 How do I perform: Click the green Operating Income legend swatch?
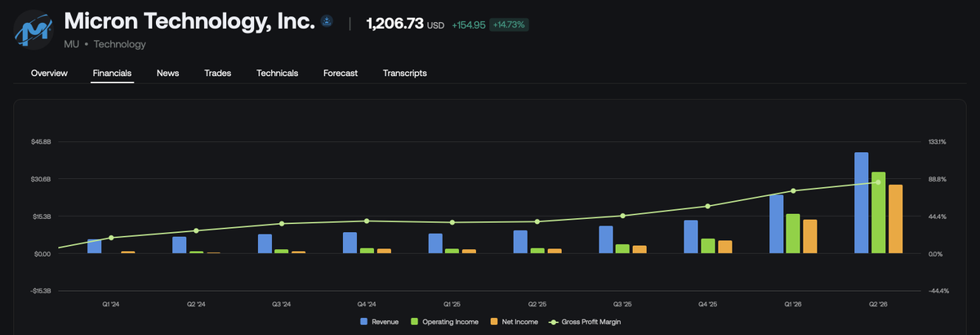(415, 322)
